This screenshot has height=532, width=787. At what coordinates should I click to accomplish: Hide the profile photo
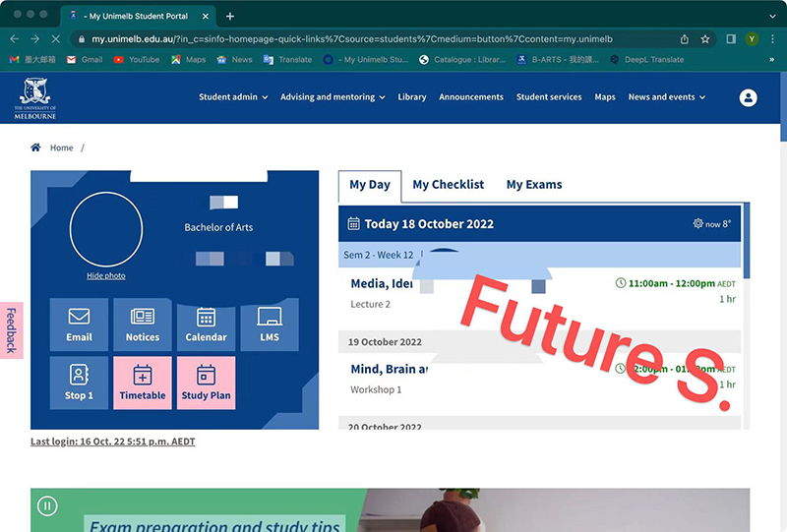coord(106,275)
